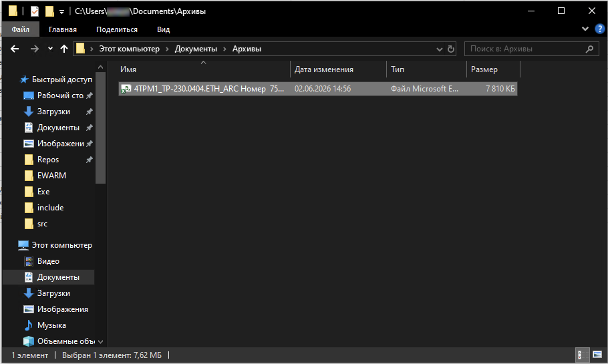Sort by the Имя column header

pos(204,69)
